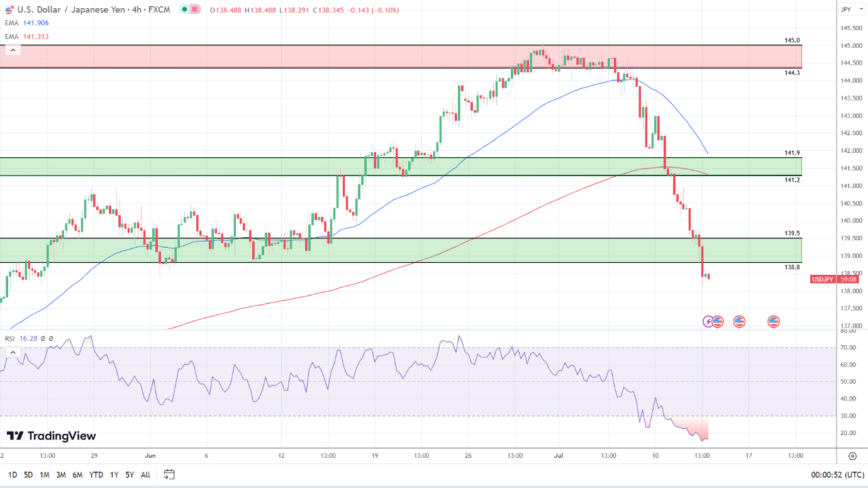
Task: Click the 145.0 resistance level label
Action: [792, 40]
